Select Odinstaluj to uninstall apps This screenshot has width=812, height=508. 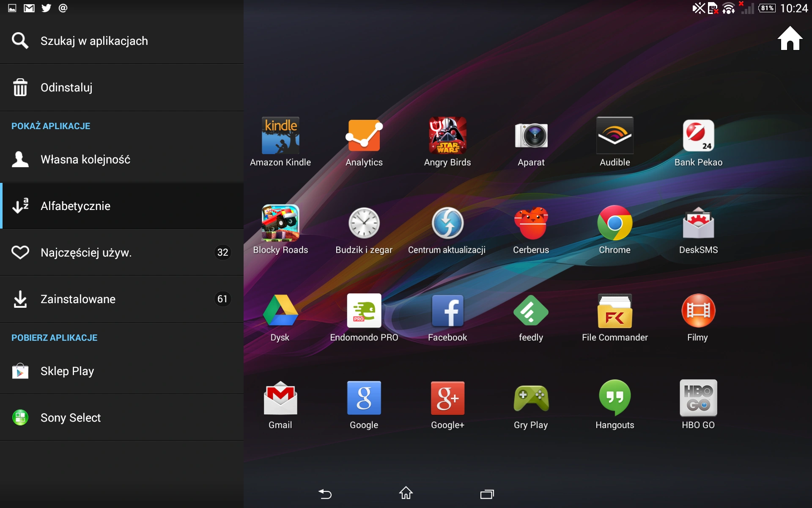pos(122,88)
